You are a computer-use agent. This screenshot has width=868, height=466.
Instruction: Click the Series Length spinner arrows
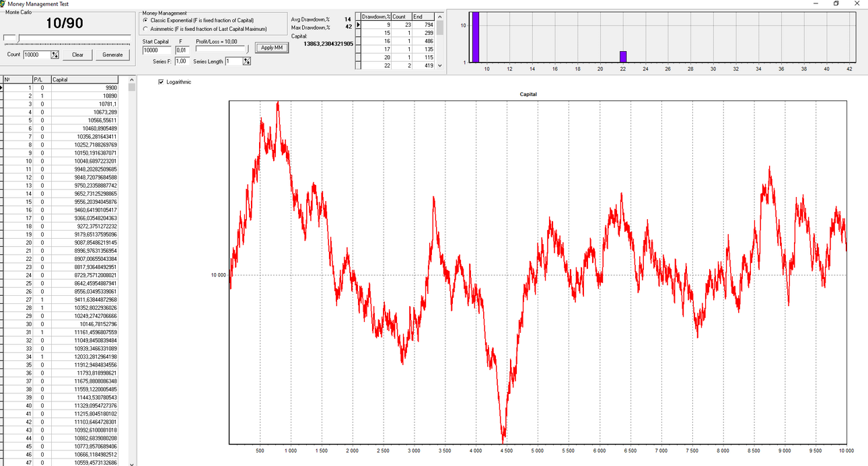247,61
